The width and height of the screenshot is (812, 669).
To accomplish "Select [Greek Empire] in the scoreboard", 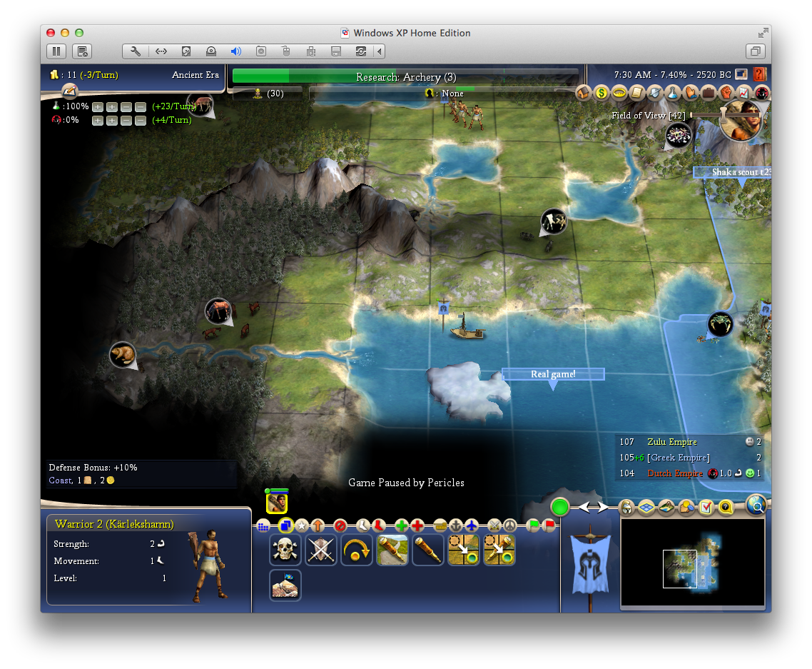I will point(679,458).
